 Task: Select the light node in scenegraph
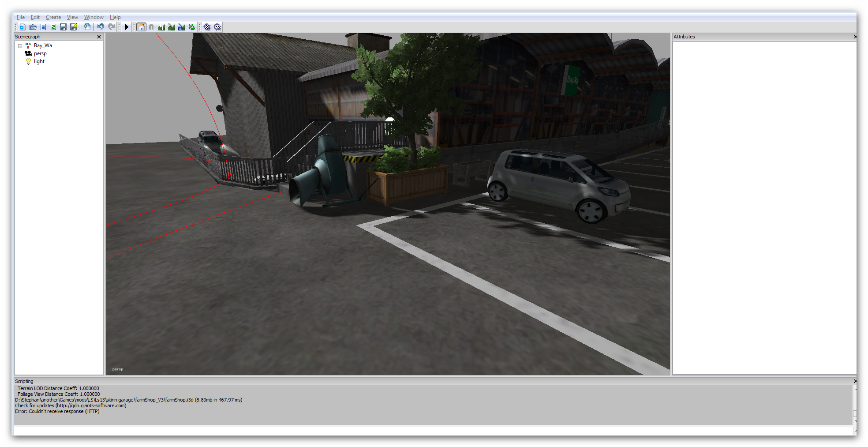click(39, 61)
